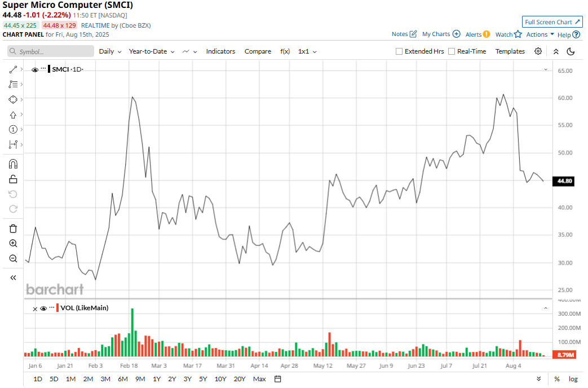Open chart settings gear

pos(538,51)
